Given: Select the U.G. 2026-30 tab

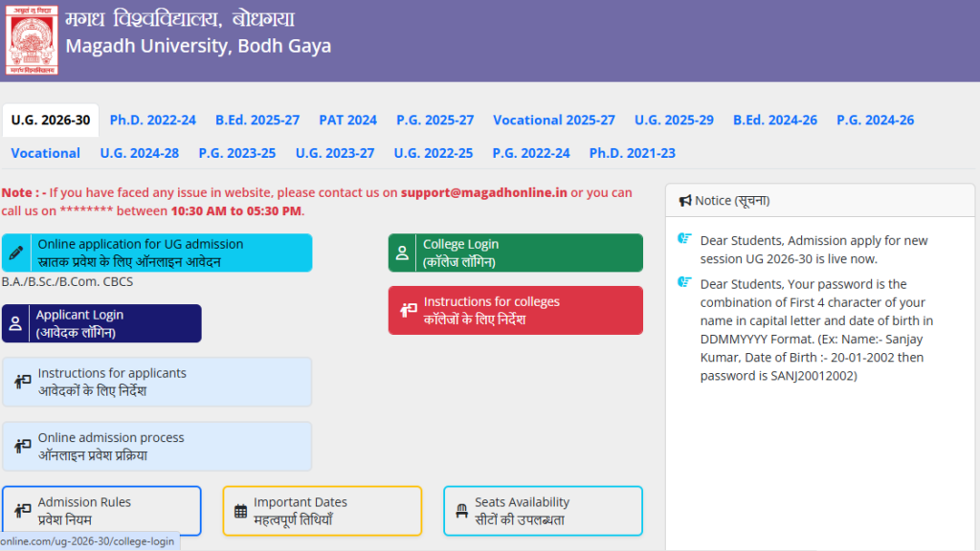Looking at the screenshot, I should click(51, 120).
